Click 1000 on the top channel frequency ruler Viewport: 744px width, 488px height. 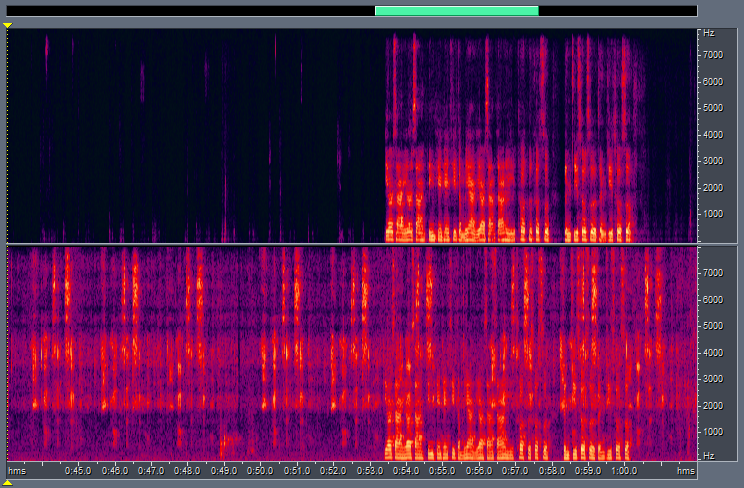point(714,214)
